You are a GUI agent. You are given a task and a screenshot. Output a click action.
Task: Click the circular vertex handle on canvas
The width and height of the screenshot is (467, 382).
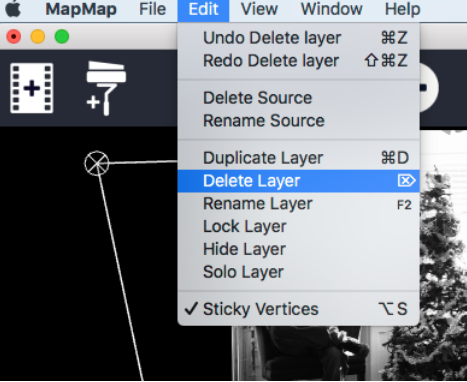[x=97, y=163]
